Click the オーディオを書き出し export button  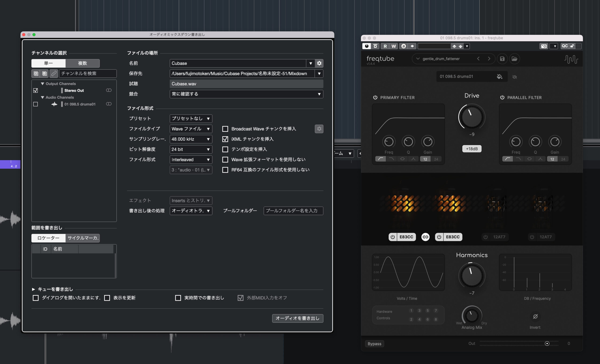(x=298, y=318)
